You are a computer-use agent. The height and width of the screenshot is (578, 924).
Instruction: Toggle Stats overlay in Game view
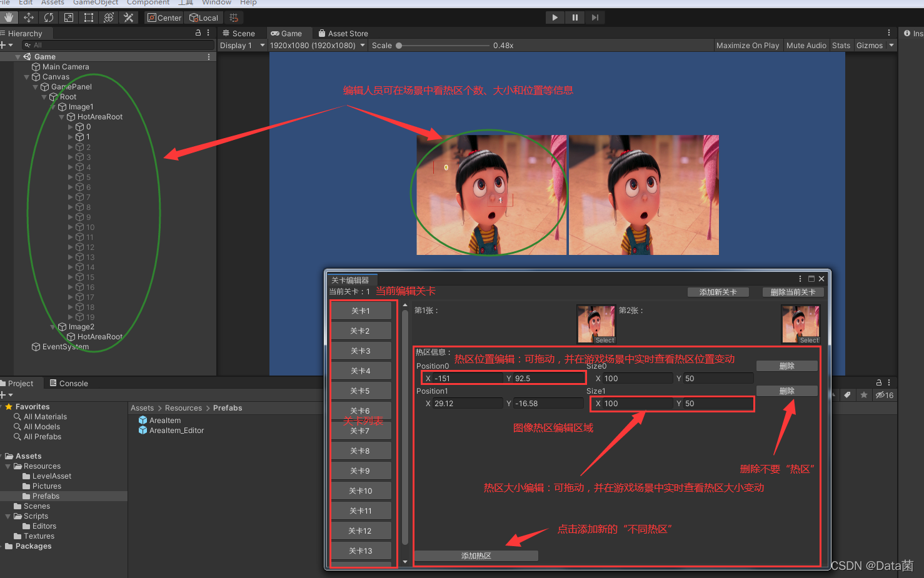[841, 46]
